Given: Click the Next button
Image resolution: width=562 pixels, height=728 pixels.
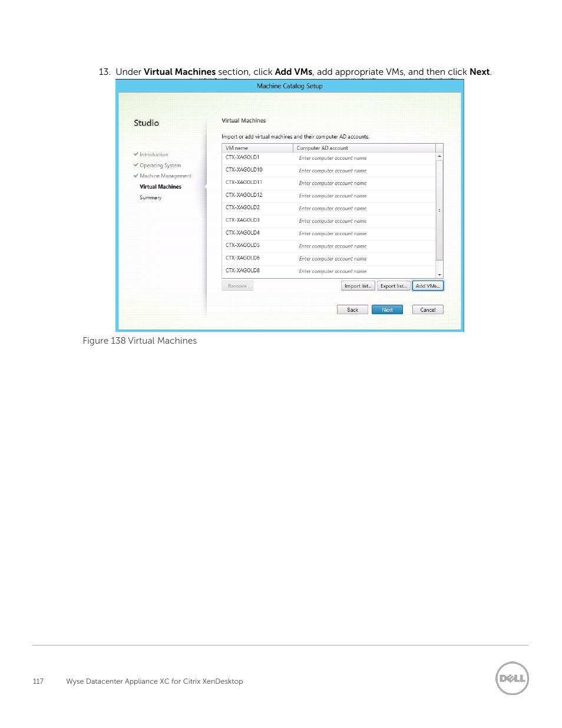Looking at the screenshot, I should [387, 309].
